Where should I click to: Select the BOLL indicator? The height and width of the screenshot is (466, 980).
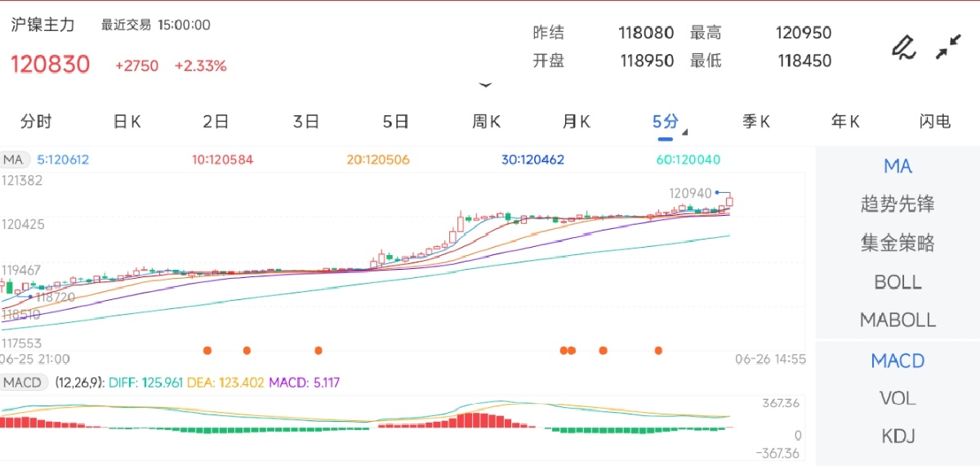898,282
